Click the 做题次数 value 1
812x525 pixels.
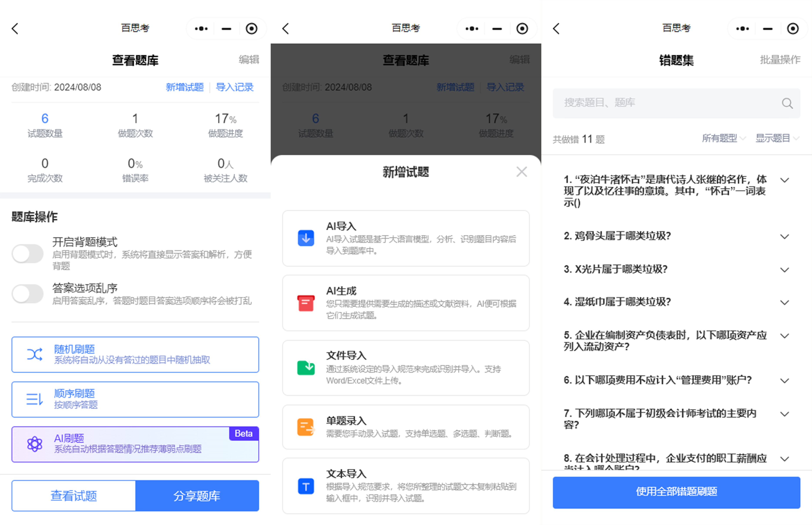pyautogui.click(x=135, y=119)
